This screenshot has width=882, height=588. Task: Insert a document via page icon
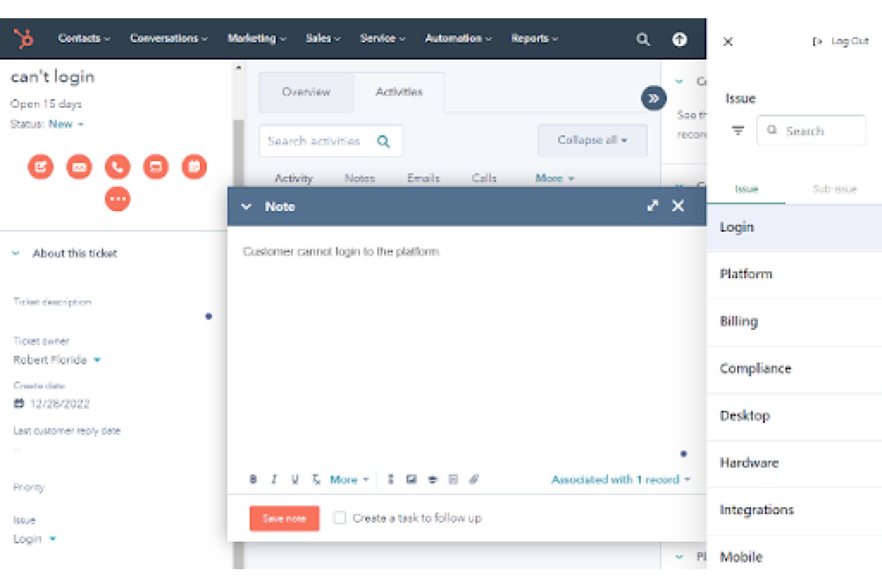453,479
